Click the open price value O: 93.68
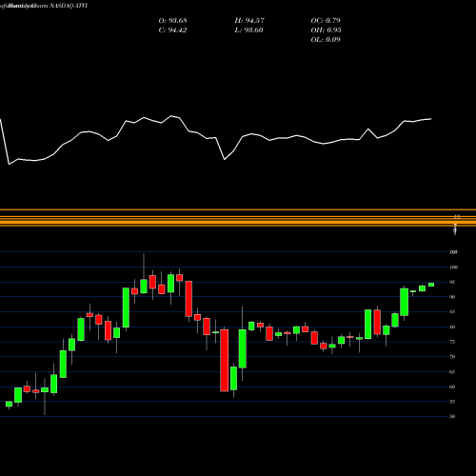Image resolution: width=476 pixels, height=476 pixels. tap(172, 21)
